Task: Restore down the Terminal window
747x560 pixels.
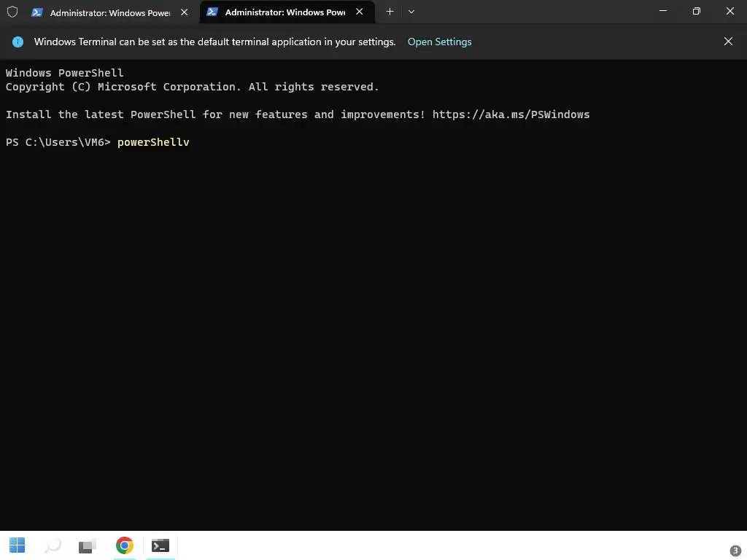Action: pyautogui.click(x=697, y=11)
